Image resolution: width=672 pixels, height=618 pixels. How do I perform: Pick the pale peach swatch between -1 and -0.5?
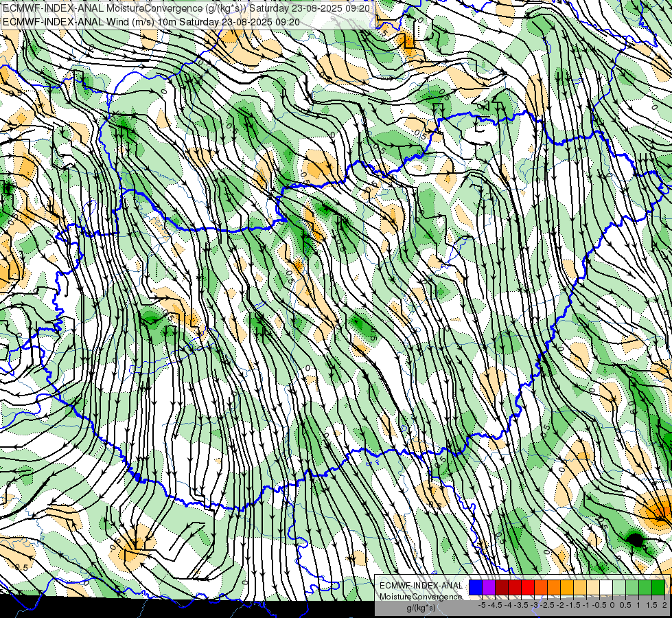[593, 587]
